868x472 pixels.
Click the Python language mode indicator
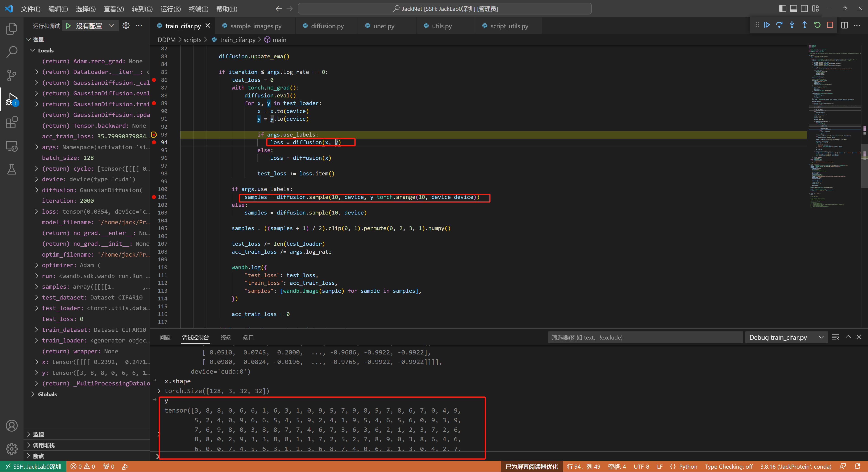(688, 467)
